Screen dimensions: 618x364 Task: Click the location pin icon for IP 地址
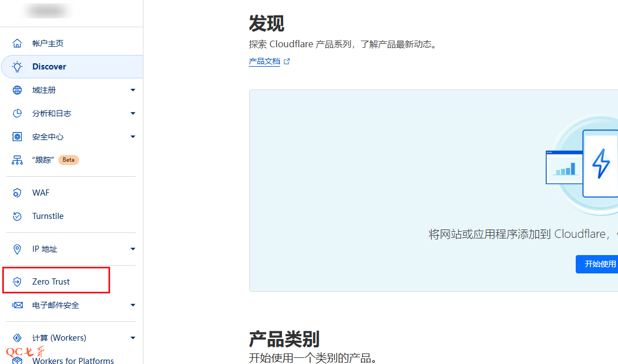click(x=17, y=249)
